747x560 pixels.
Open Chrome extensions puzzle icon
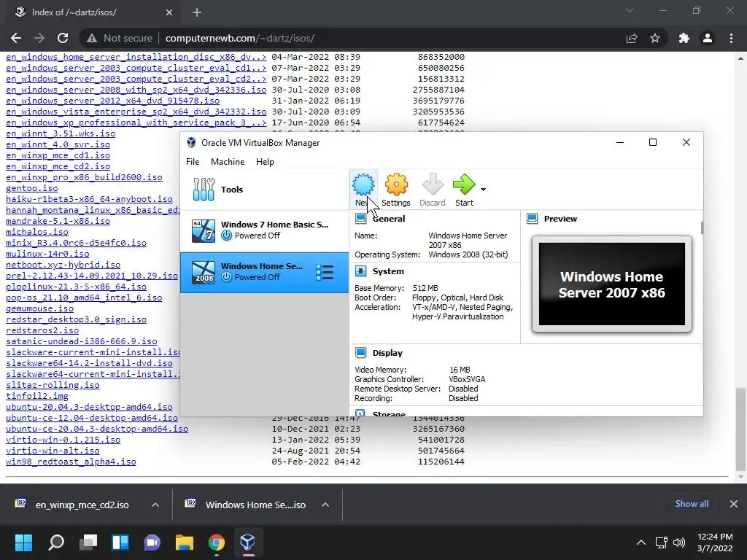click(x=684, y=38)
